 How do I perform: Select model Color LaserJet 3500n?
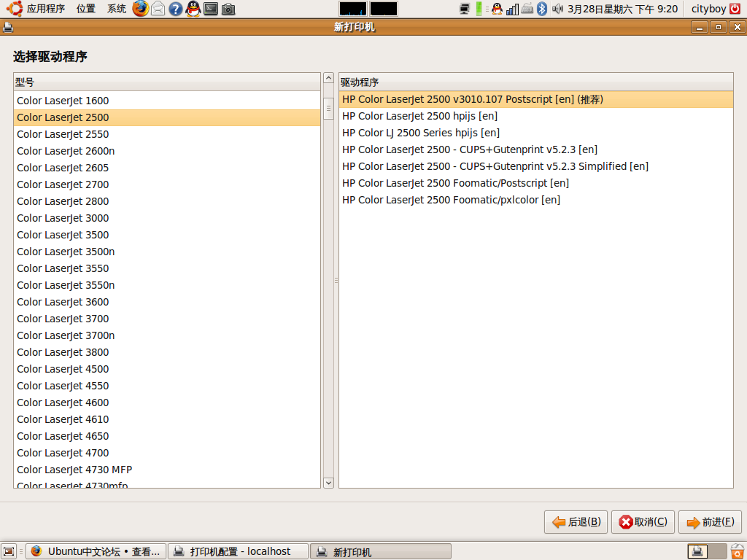(167, 252)
